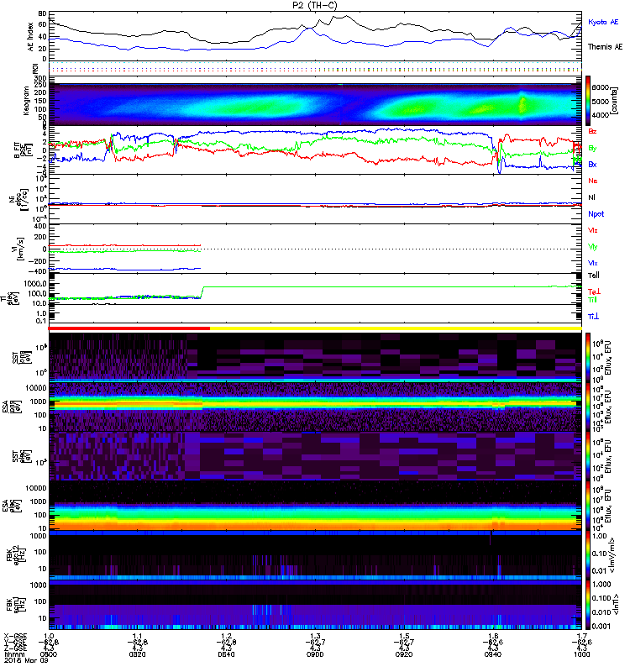Click the [counts] colorbar unit label
This screenshot has width=630, height=672.
click(614, 101)
